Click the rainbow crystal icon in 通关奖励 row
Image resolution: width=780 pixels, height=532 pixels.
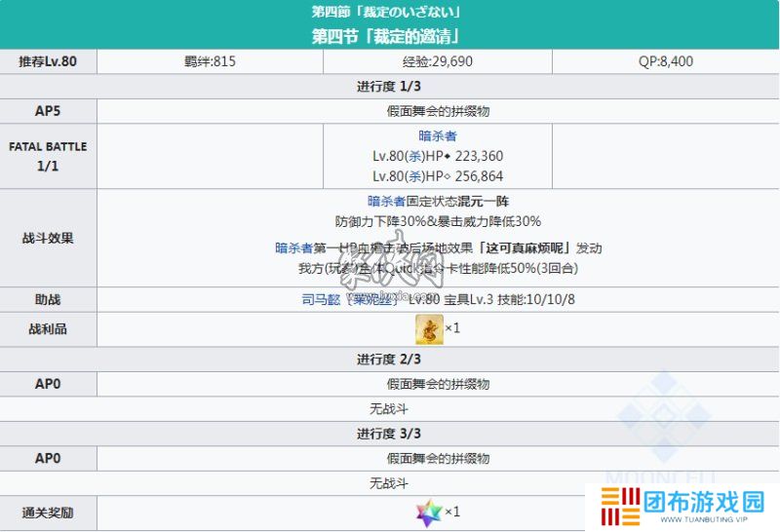(429, 513)
